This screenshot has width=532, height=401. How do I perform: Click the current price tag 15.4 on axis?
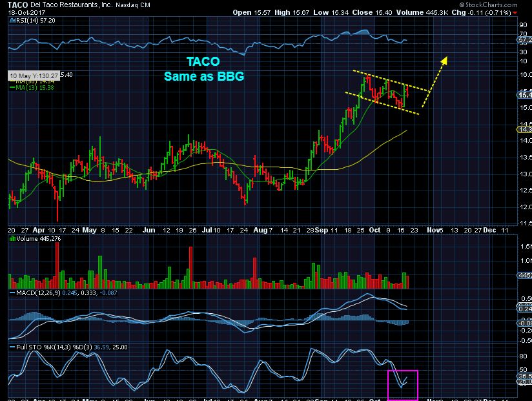524,95
